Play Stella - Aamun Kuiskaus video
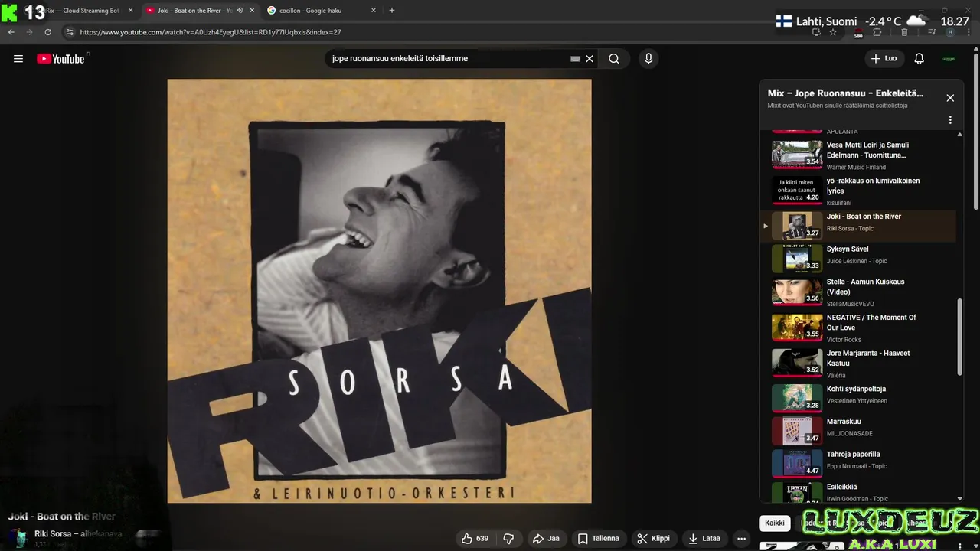 coord(857,292)
